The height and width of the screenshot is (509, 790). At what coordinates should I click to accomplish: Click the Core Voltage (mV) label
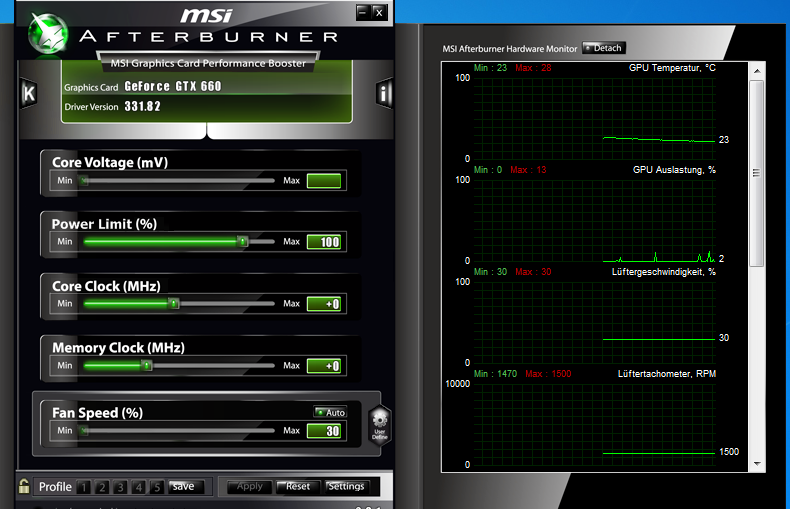click(110, 162)
